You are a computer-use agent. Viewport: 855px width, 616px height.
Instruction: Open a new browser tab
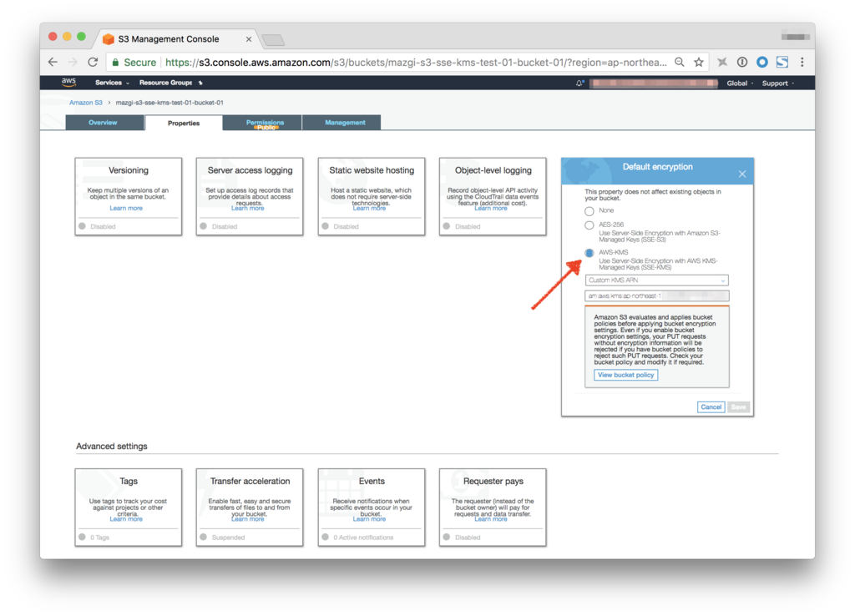273,40
